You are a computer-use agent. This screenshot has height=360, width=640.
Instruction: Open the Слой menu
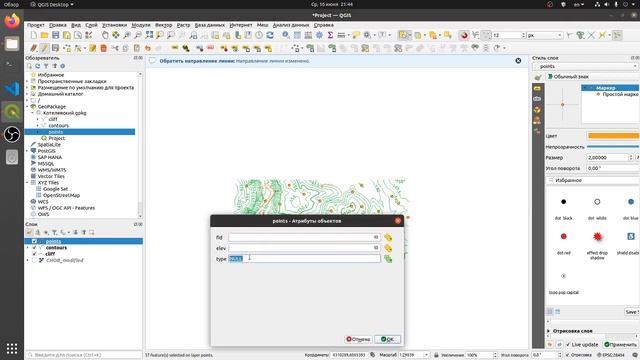point(91,25)
